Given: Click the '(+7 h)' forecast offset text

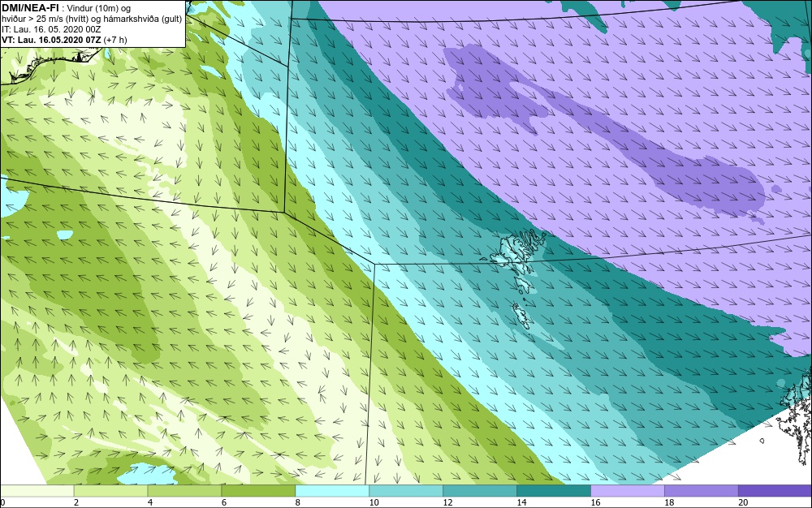Looking at the screenshot, I should 115,39.
